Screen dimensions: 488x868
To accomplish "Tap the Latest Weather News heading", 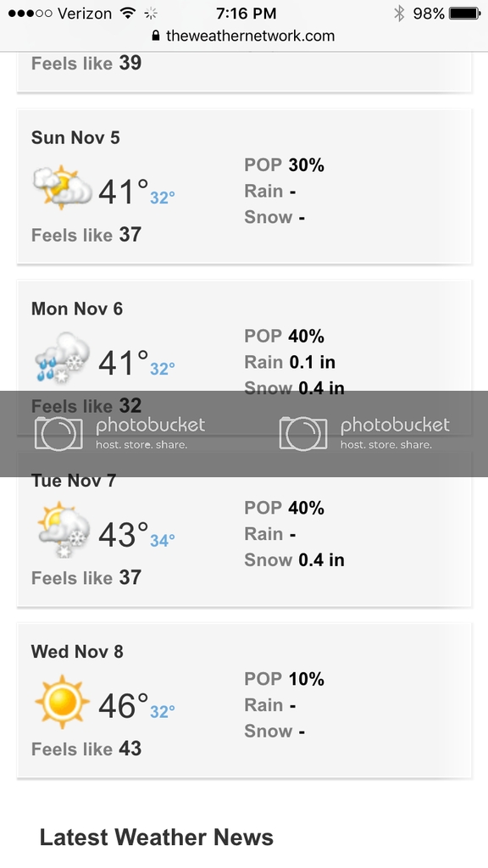I will (x=157, y=837).
